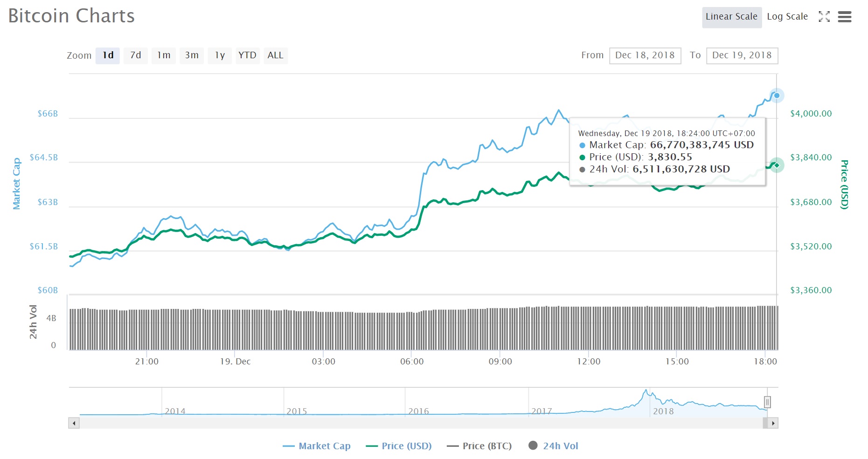Viewport: 868px width, 459px height.
Task: Open the chart hamburger menu
Action: point(845,17)
